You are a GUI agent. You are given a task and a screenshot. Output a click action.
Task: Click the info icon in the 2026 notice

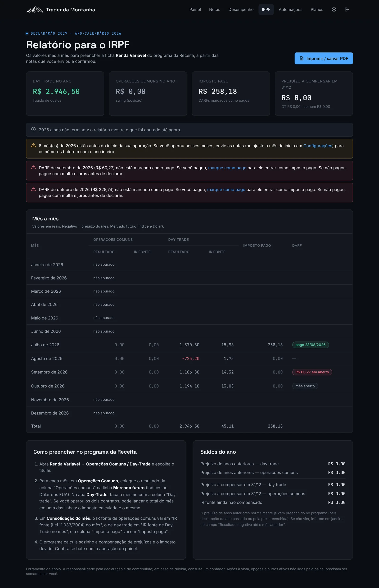point(33,129)
